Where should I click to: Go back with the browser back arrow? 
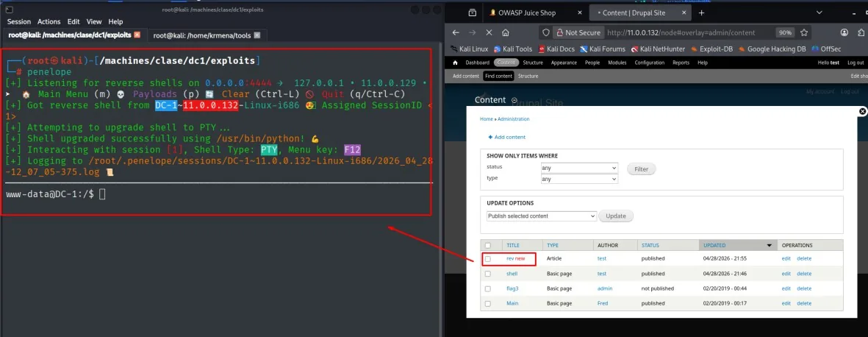[x=456, y=32]
